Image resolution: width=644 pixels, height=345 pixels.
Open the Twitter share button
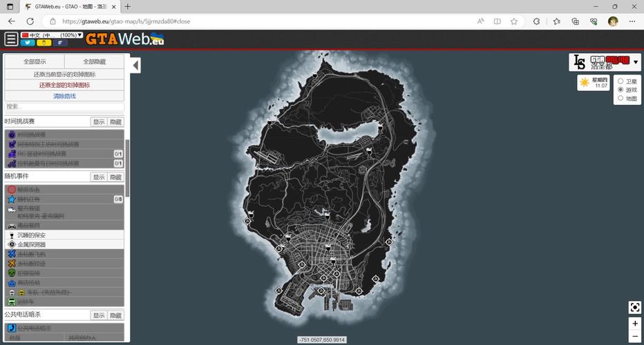coord(28,43)
